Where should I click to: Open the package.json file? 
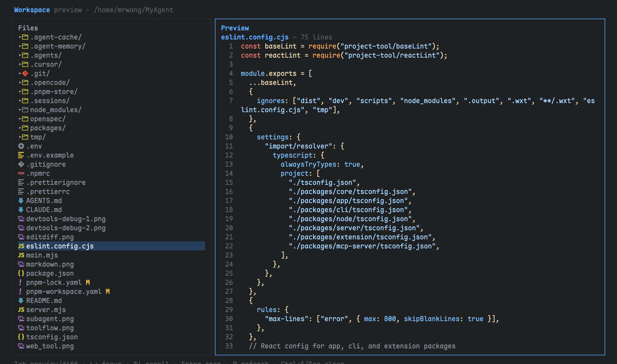coord(50,273)
